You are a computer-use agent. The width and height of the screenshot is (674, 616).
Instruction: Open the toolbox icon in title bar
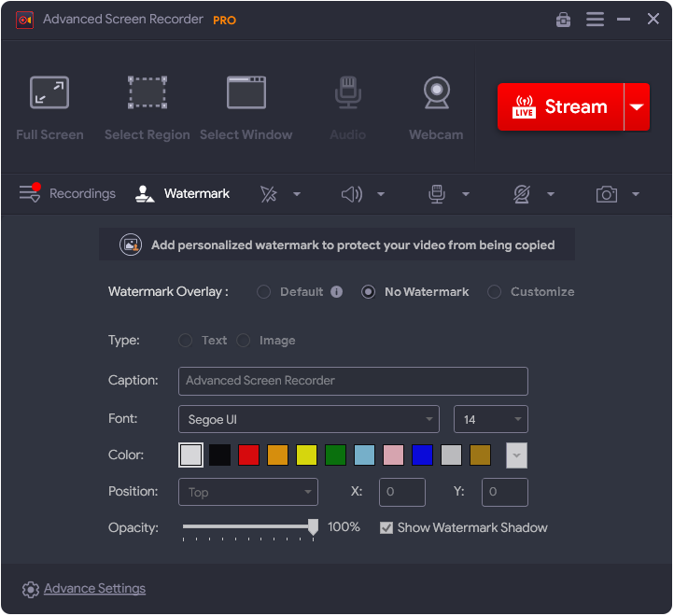[563, 20]
